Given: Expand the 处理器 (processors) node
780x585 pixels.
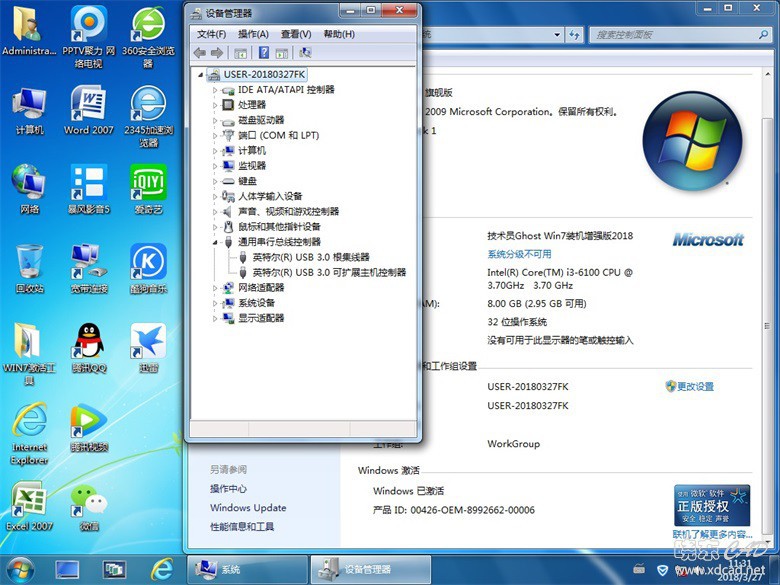Looking at the screenshot, I should click(x=215, y=105).
